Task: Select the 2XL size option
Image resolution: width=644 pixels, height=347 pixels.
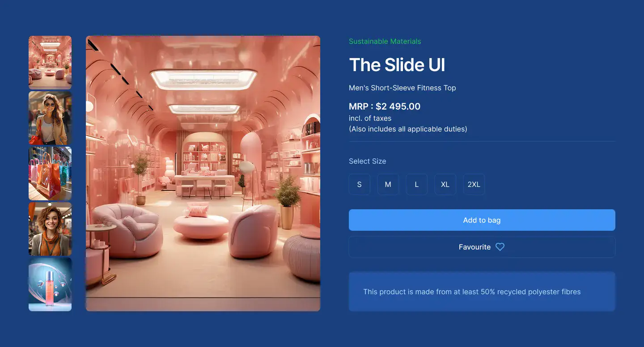Action: 474,184
